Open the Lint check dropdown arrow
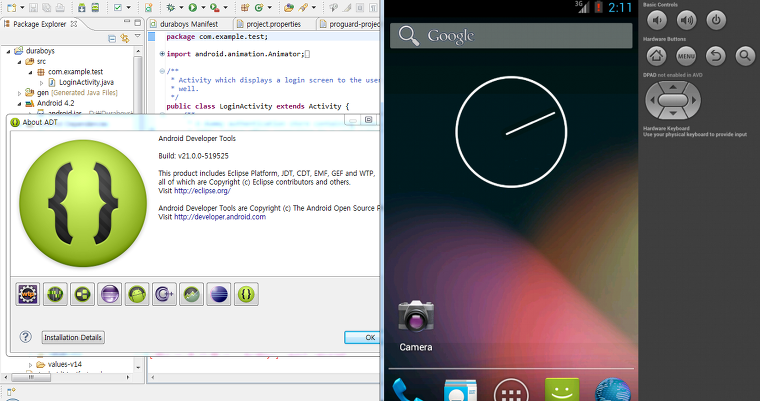This screenshot has height=401, width=760. point(128,8)
